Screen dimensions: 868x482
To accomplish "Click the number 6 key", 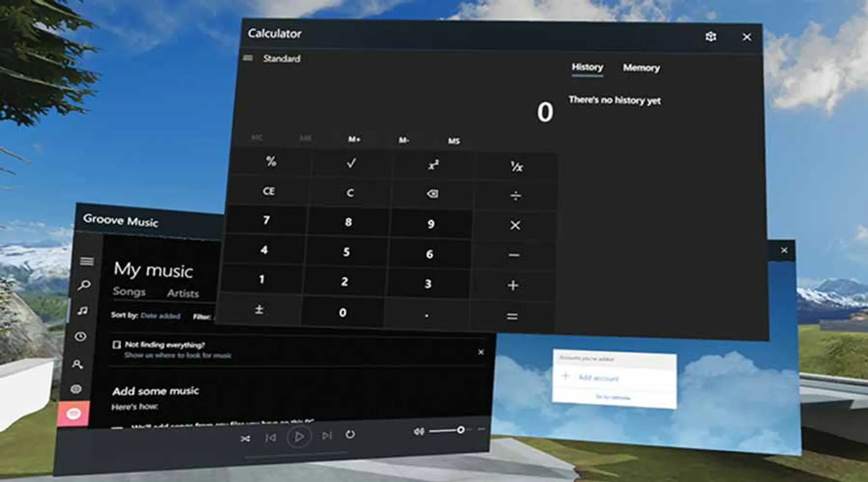I will pos(429,254).
